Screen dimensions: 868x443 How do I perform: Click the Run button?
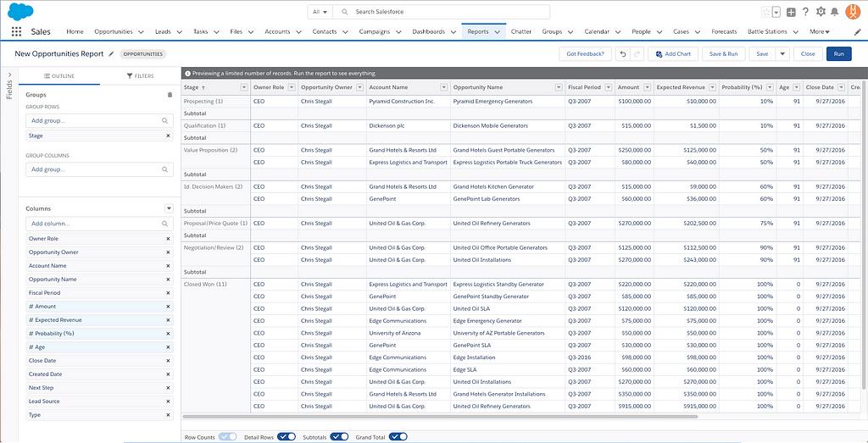pyautogui.click(x=838, y=53)
